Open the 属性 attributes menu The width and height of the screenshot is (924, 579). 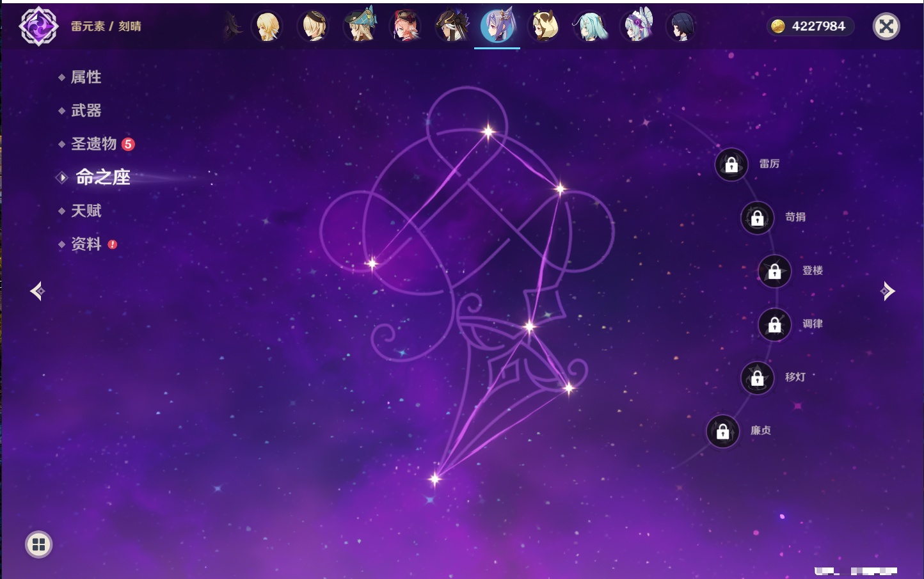[86, 77]
